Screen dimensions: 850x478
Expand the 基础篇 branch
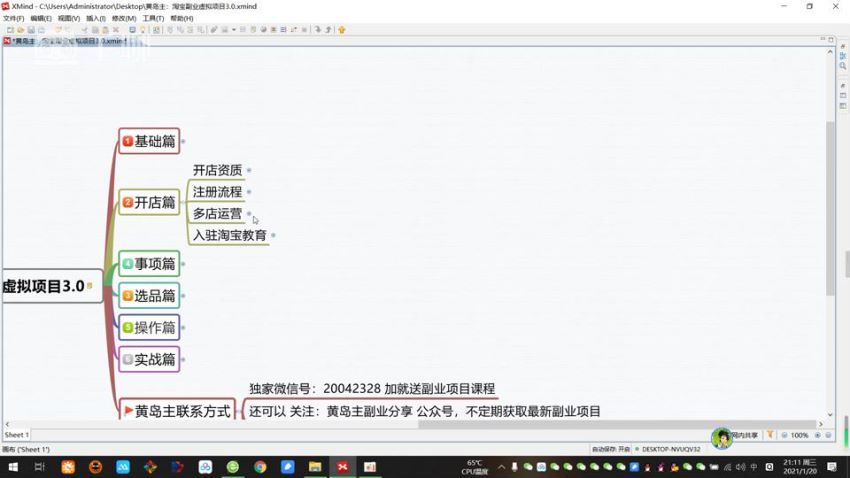click(x=183, y=141)
